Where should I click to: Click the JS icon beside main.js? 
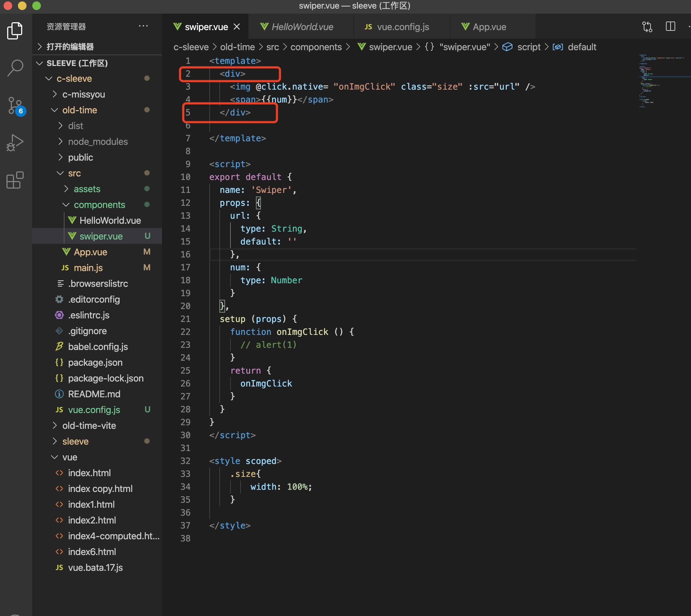pyautogui.click(x=65, y=267)
